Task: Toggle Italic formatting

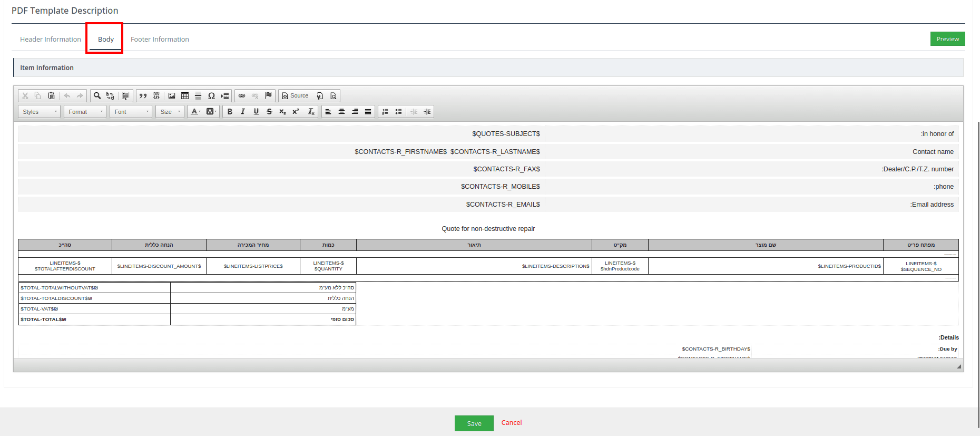Action: pos(243,111)
